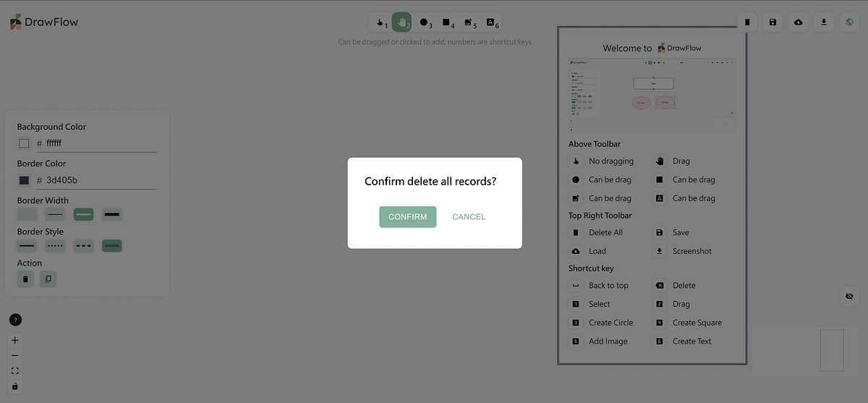
Task: Click the backspace icon beside Delete shortcut
Action: click(660, 286)
